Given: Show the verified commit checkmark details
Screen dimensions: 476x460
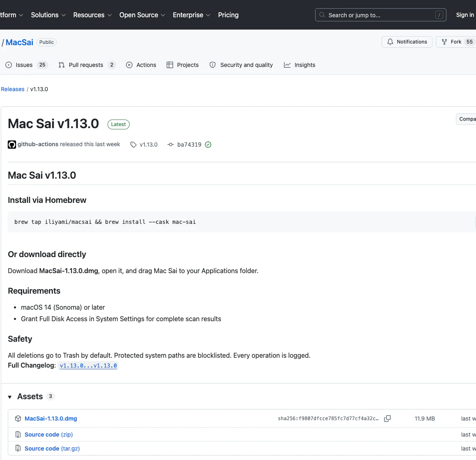Looking at the screenshot, I should 208,145.
